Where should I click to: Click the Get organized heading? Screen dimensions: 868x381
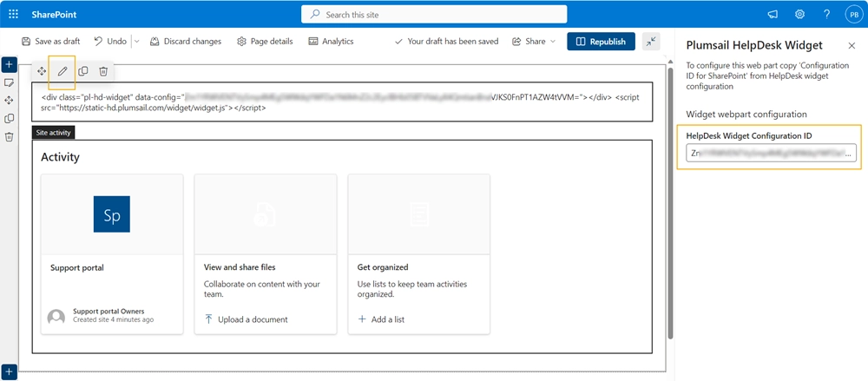383,267
